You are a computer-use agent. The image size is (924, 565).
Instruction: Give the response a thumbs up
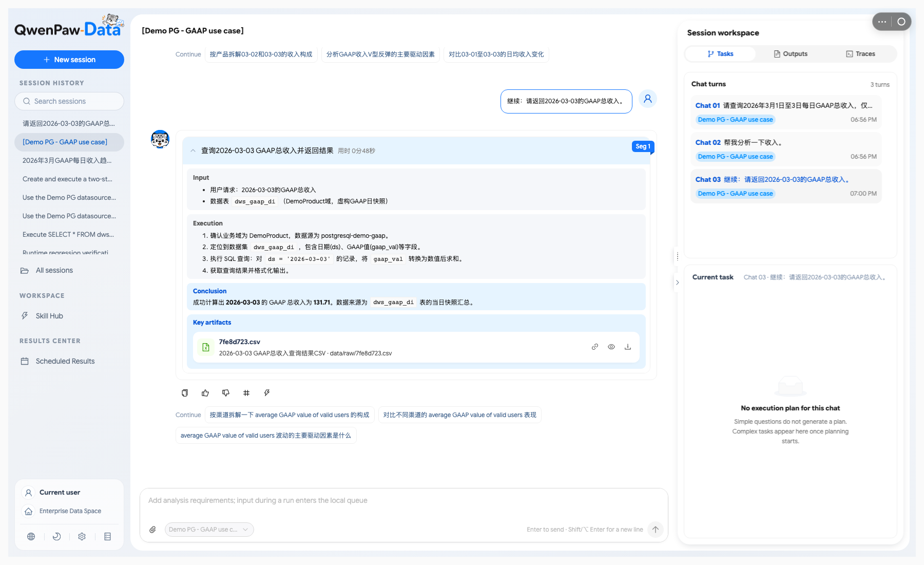pos(205,393)
